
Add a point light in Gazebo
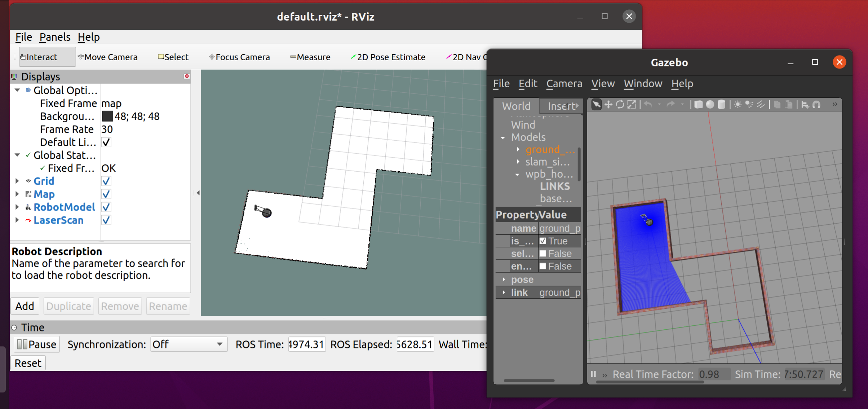[x=738, y=105]
